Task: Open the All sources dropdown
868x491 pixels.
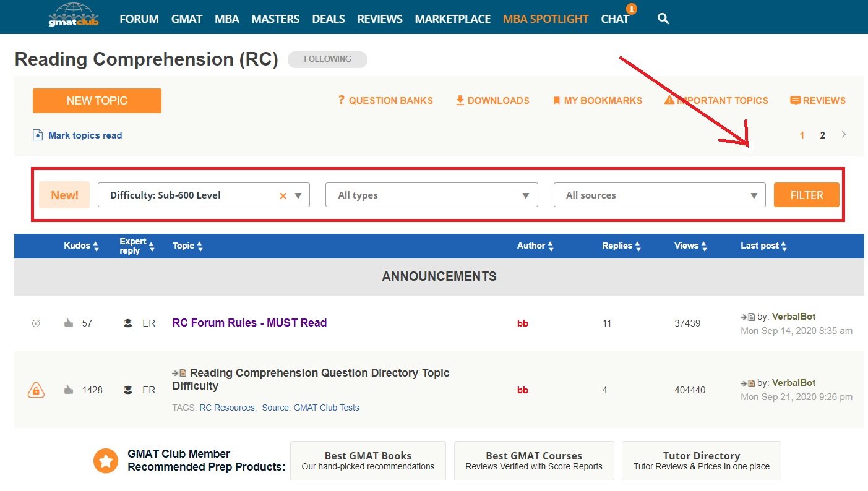Action: [659, 195]
